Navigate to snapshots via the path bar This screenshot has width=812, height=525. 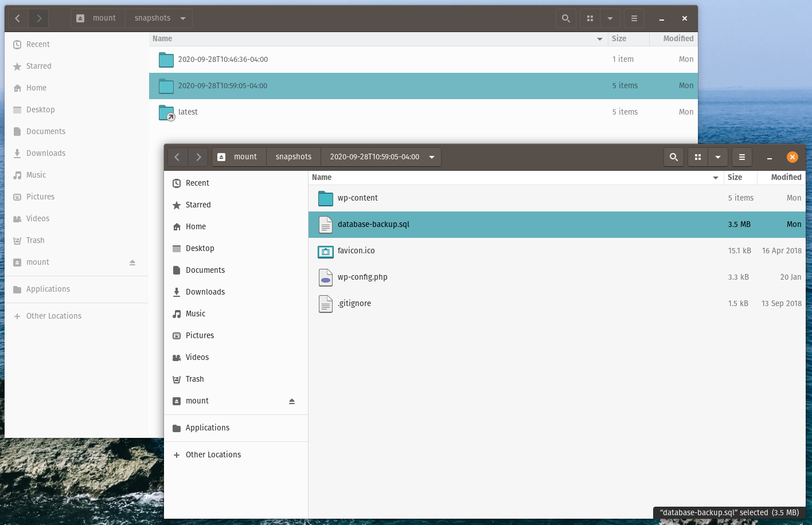click(293, 156)
